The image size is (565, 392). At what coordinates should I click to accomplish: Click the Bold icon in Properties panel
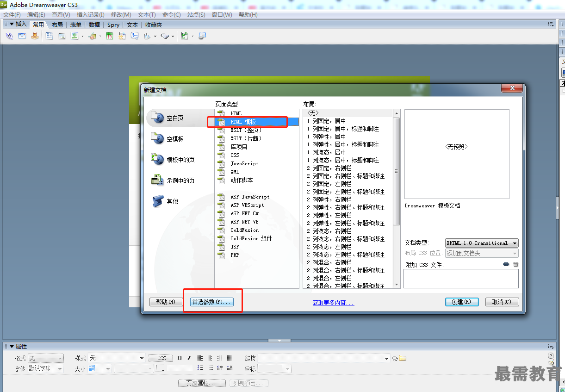(x=180, y=358)
